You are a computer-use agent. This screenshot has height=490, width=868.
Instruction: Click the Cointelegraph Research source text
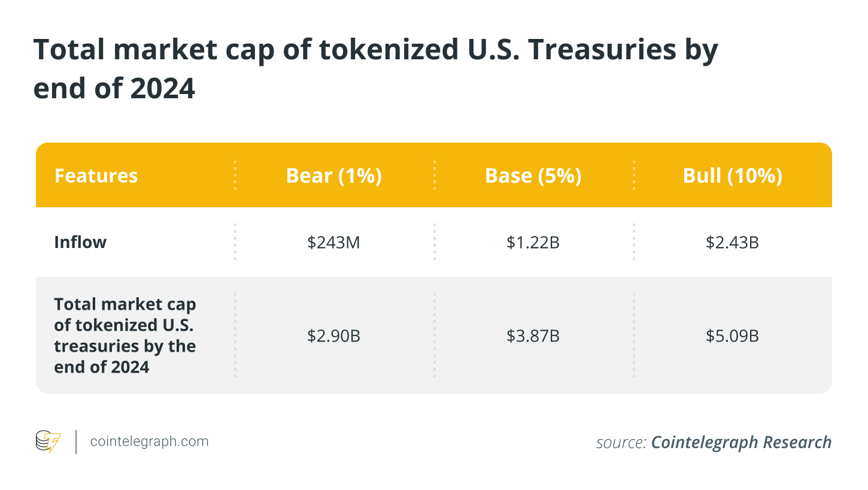[x=741, y=442]
